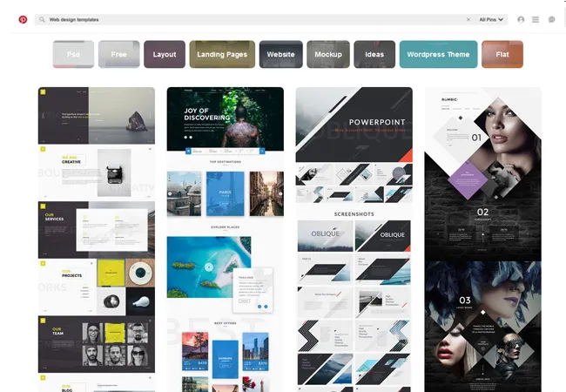Image resolution: width=566 pixels, height=392 pixels.
Task: Select the Landing Pages filter
Action: pos(222,54)
